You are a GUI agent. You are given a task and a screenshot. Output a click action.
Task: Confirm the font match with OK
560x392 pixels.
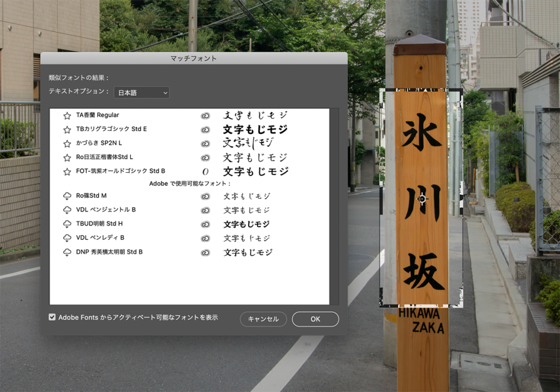(316, 319)
